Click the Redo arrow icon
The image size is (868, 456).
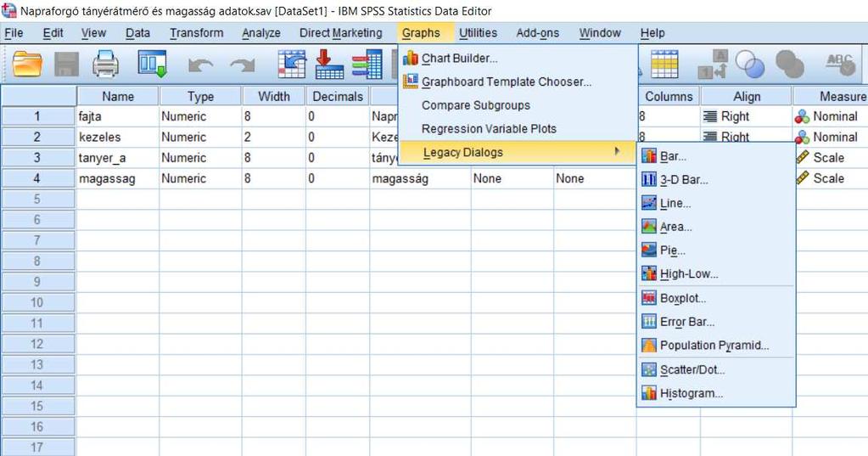click(x=243, y=65)
